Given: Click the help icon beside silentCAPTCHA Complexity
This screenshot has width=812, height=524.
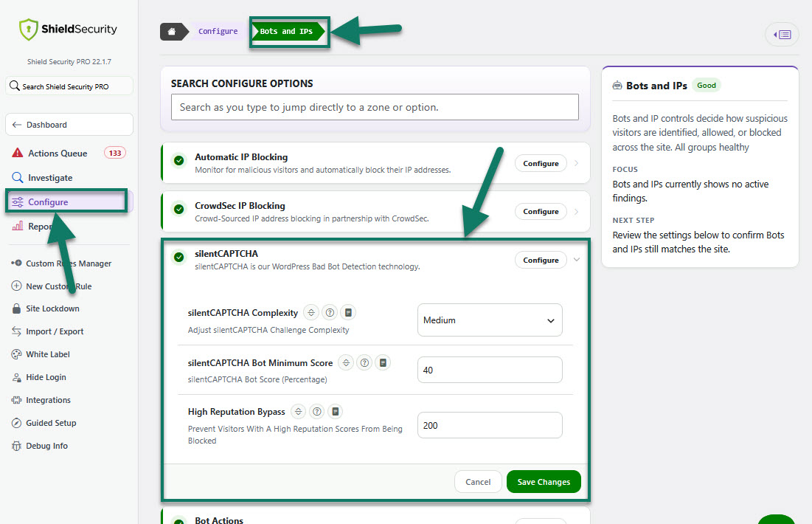Looking at the screenshot, I should pyautogui.click(x=330, y=312).
